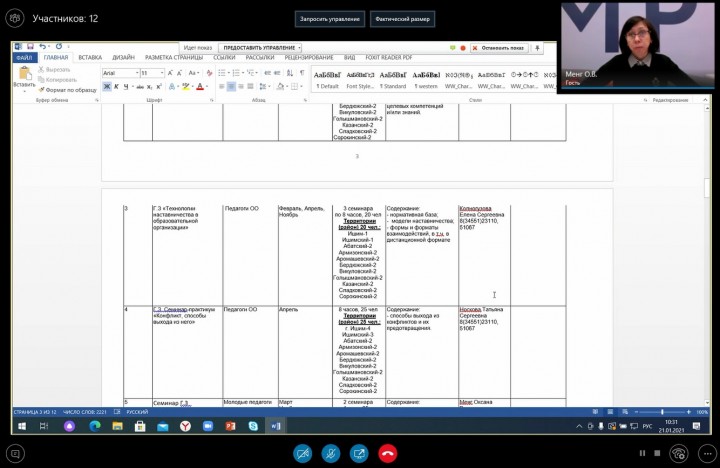Toggle the camera in the call bar

tap(301, 453)
